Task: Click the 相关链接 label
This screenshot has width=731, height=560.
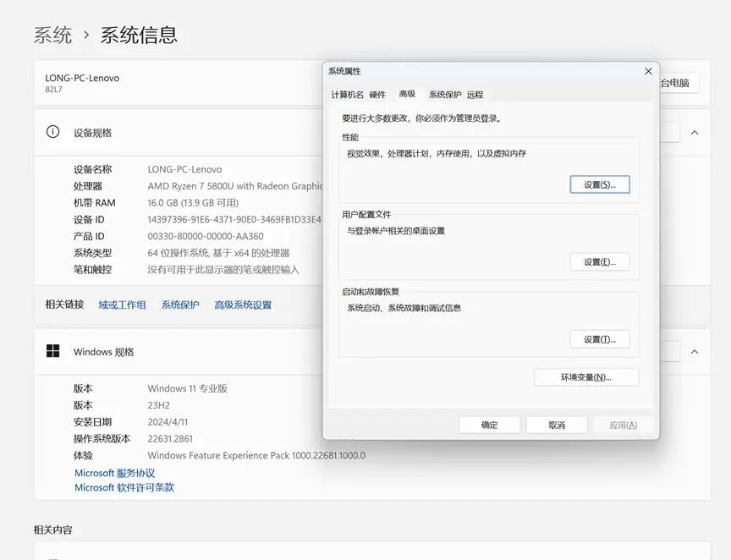Action: point(64,305)
